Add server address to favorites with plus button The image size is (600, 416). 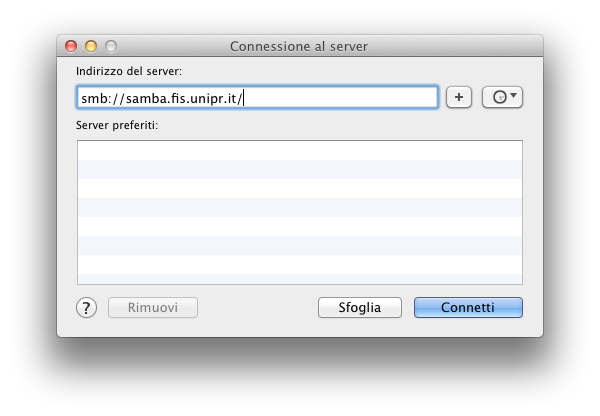[x=459, y=97]
